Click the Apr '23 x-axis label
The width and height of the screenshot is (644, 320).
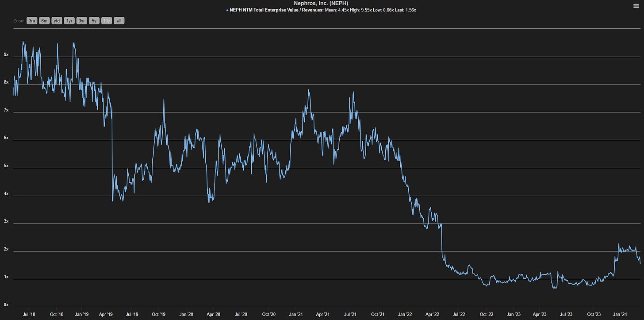[x=540, y=314]
